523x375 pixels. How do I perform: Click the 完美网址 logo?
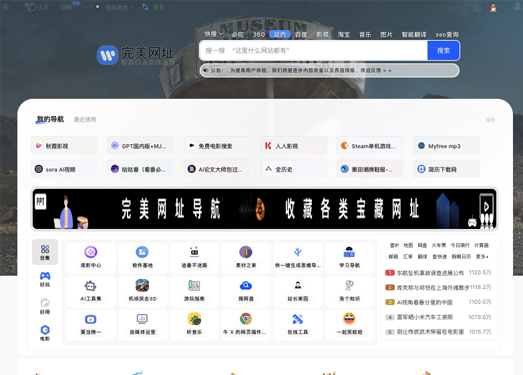[136, 55]
